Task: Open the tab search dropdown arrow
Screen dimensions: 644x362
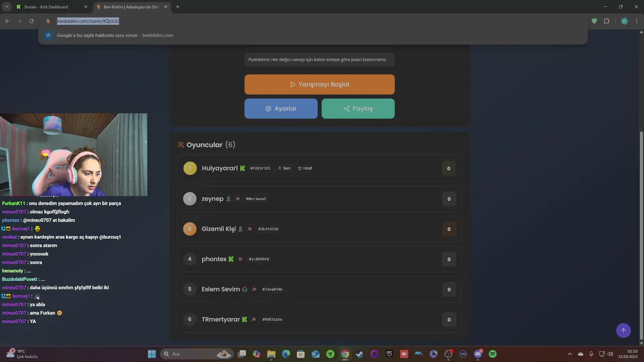Action: pos(7,7)
